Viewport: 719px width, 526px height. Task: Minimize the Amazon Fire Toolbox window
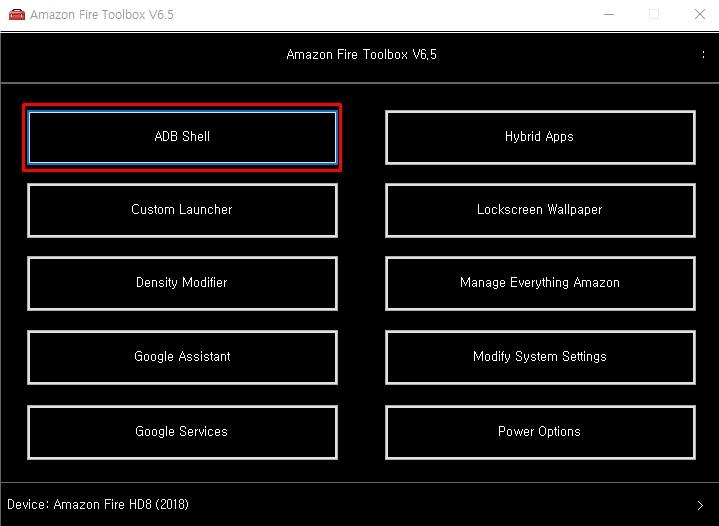(x=609, y=15)
